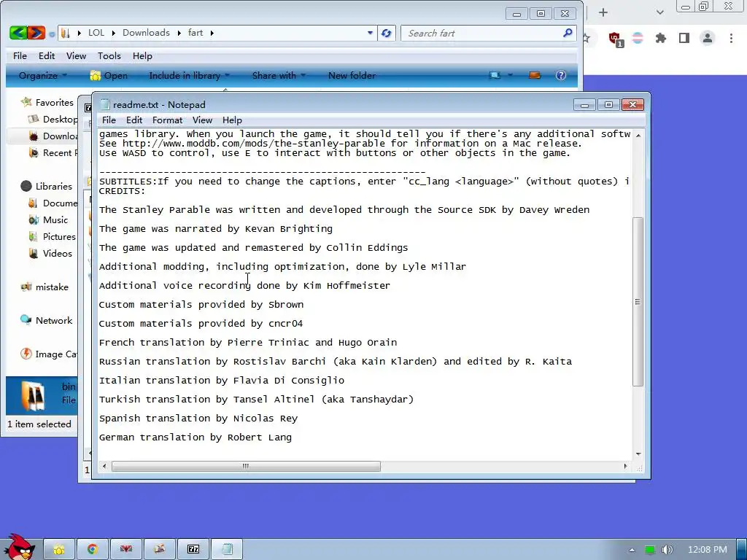Image resolution: width=747 pixels, height=560 pixels.
Task: Open the view options dropdown arrow
Action: click(510, 75)
